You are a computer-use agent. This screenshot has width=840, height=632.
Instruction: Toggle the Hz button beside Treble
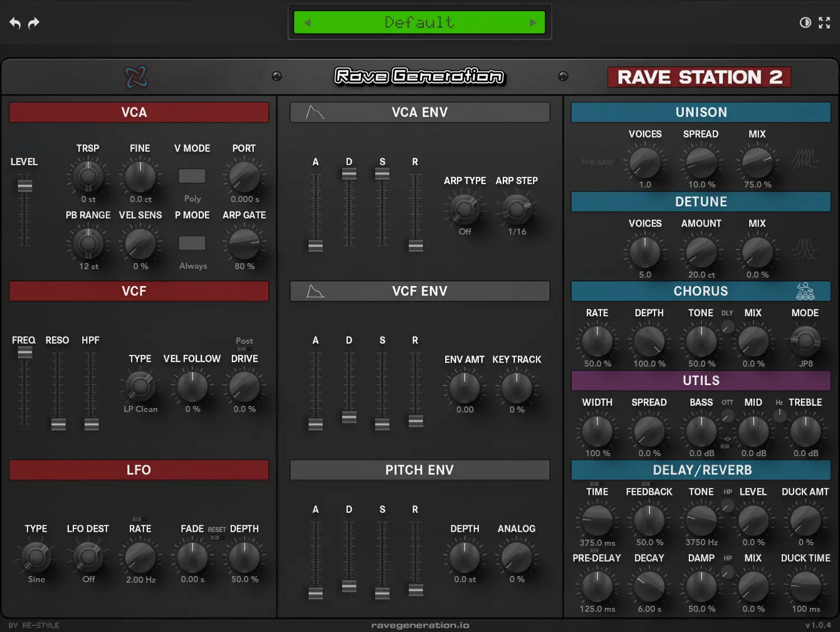click(x=779, y=415)
